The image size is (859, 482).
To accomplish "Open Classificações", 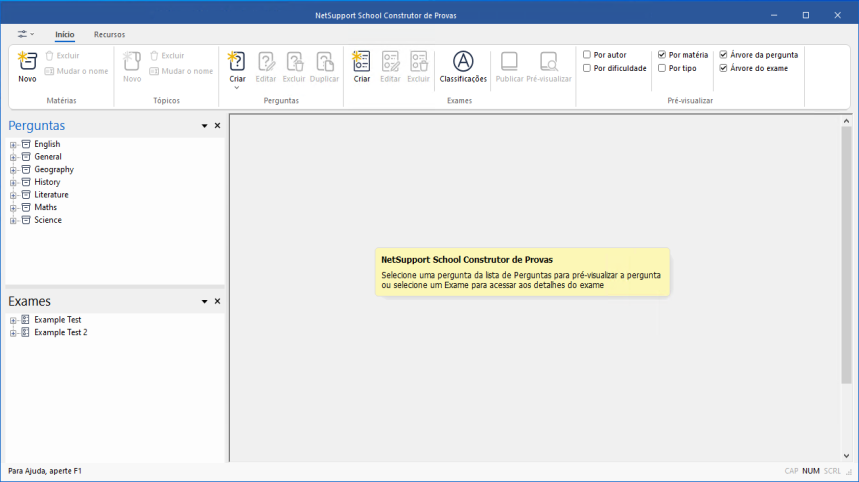I will click(x=463, y=67).
